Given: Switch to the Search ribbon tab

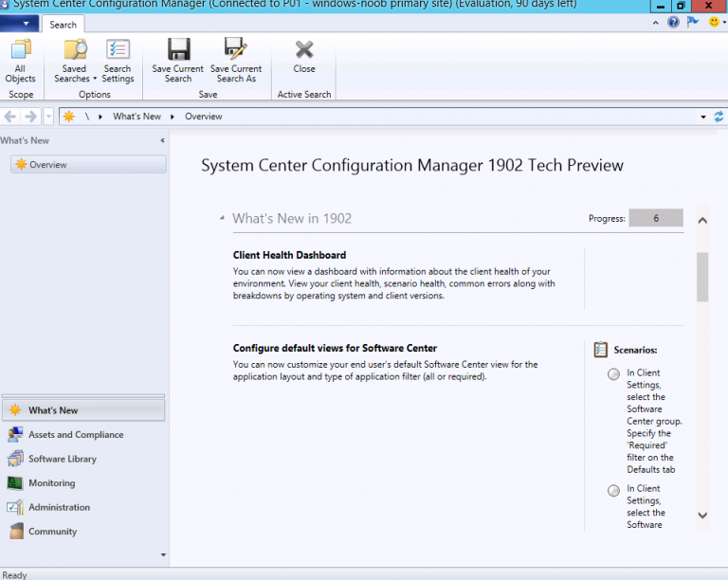Looking at the screenshot, I should click(64, 25).
